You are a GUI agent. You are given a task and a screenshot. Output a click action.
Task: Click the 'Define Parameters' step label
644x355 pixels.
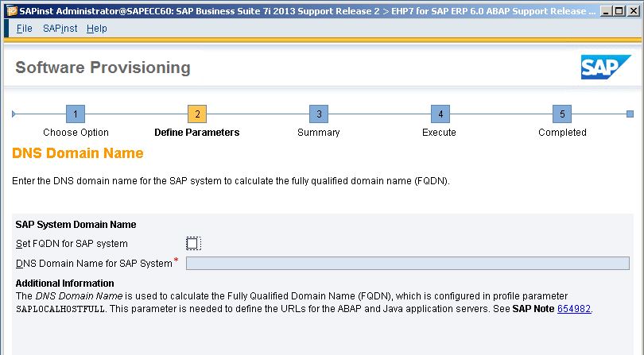tap(196, 132)
